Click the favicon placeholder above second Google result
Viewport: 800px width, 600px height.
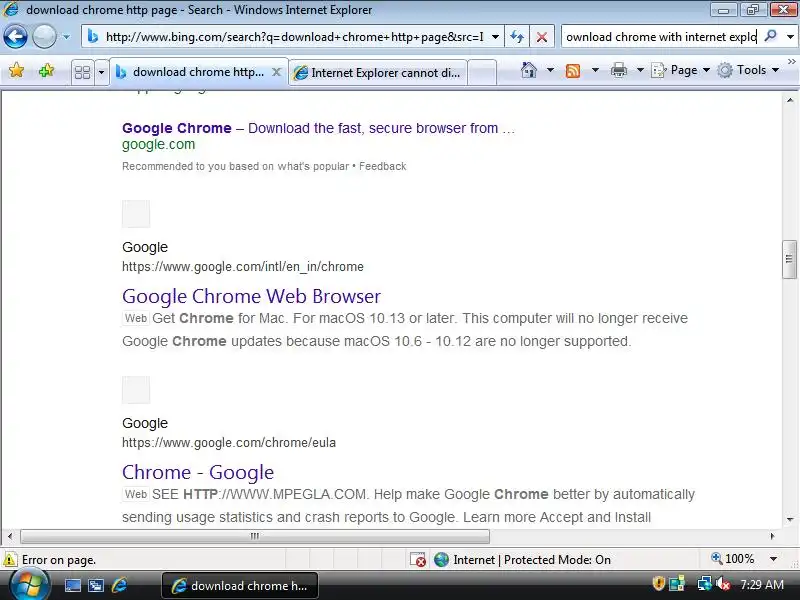[136, 390]
